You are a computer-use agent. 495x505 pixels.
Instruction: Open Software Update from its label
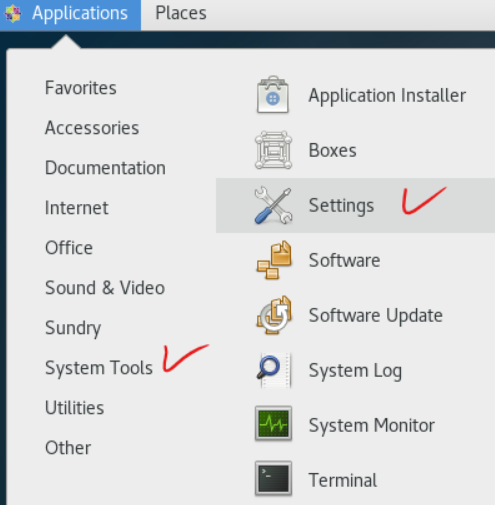coord(376,316)
